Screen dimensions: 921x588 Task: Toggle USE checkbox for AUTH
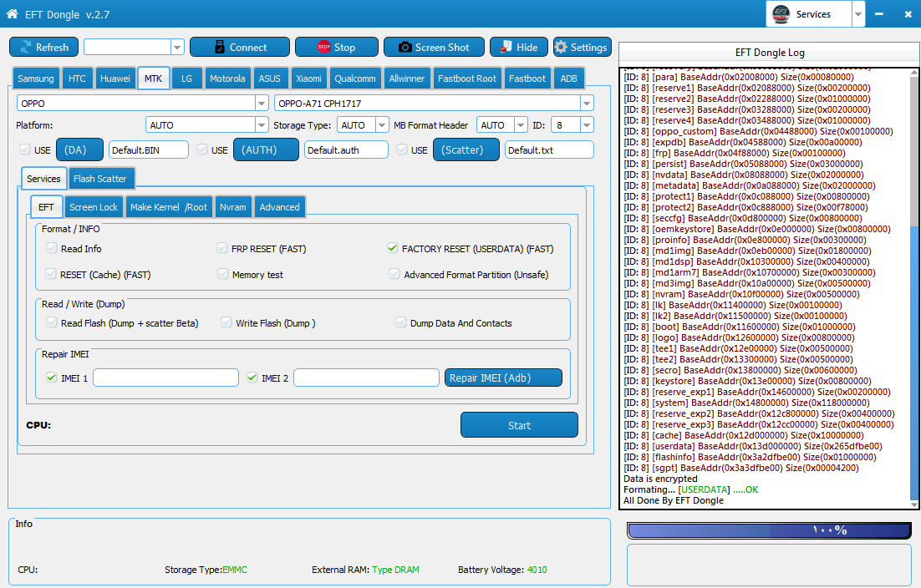coord(202,150)
